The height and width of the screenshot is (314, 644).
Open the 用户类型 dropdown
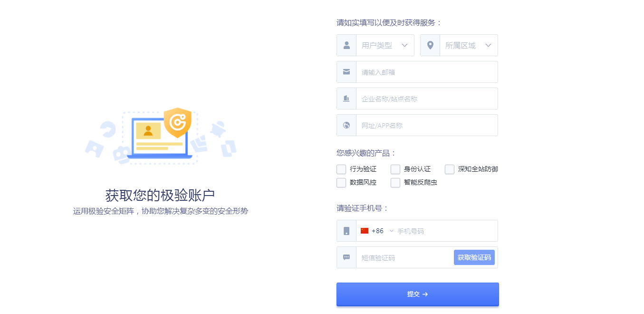385,45
